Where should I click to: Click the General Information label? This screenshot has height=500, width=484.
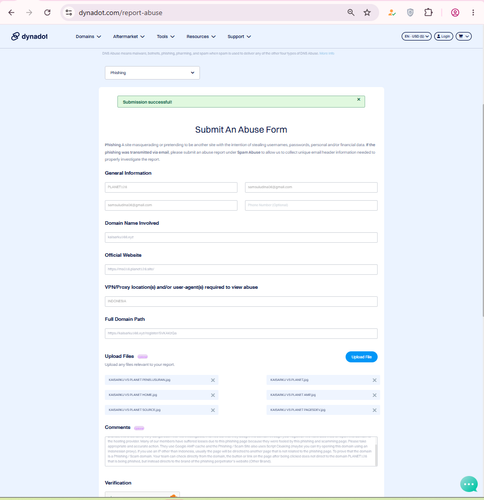coord(128,173)
